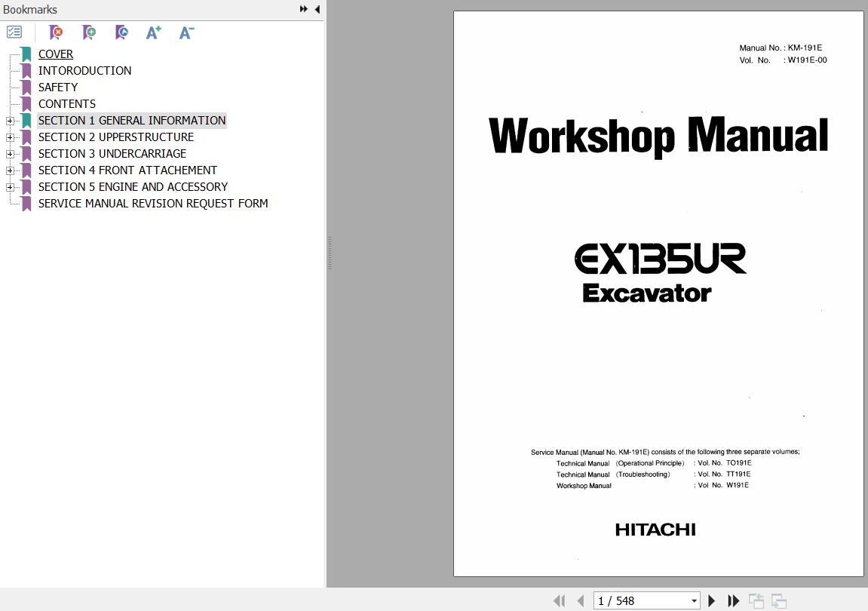Click the add new bookmark icon
Screen dimensions: 868x611
pyautogui.click(x=89, y=32)
